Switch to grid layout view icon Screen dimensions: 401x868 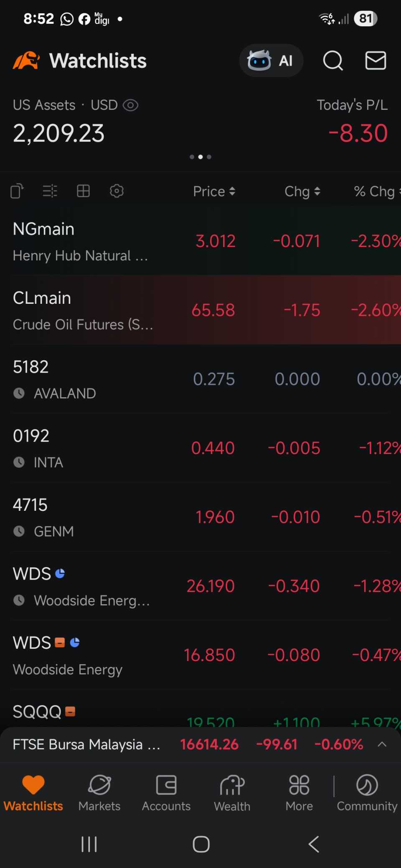click(84, 191)
